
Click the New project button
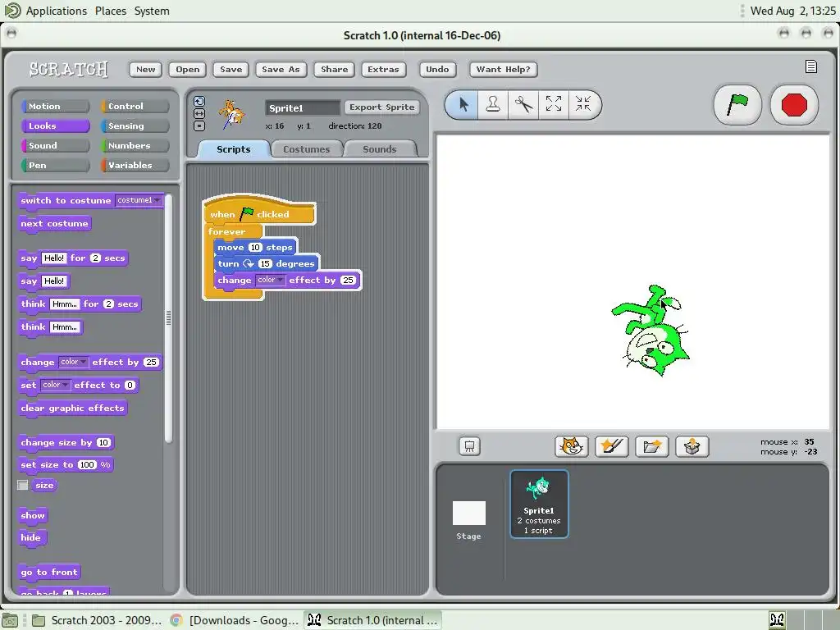[x=146, y=69]
